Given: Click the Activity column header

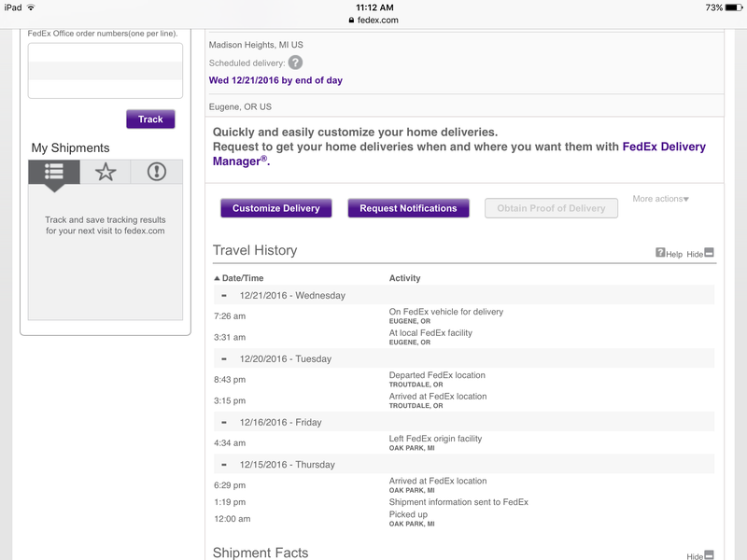Looking at the screenshot, I should pos(404,278).
